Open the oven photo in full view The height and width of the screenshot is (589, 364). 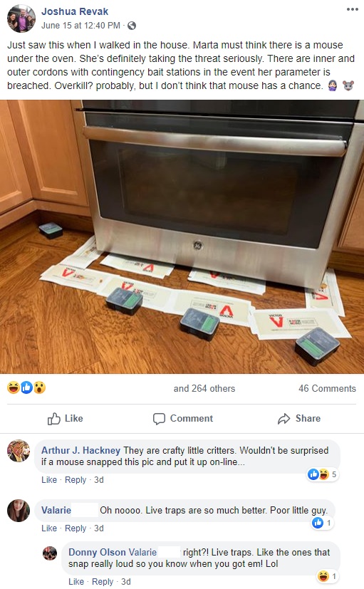point(182,236)
